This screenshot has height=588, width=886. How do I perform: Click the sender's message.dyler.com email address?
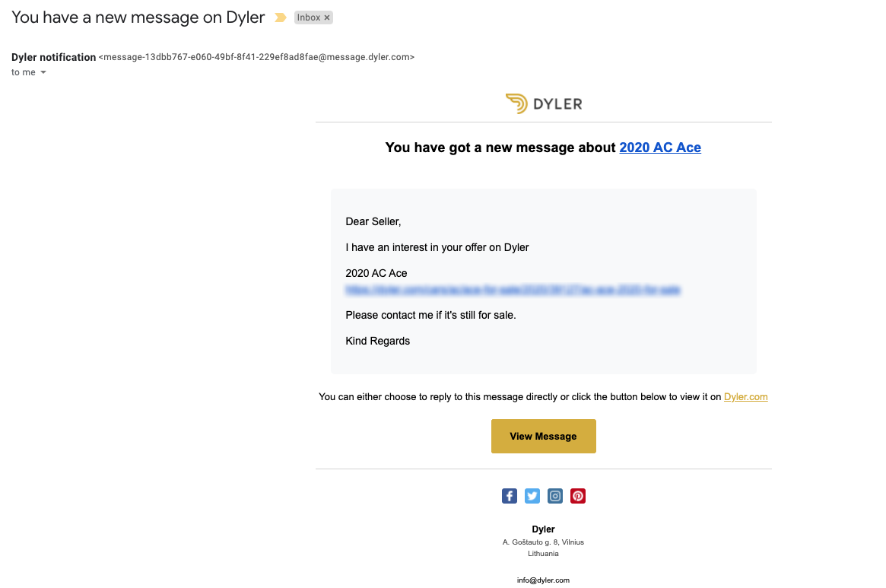pyautogui.click(x=256, y=57)
